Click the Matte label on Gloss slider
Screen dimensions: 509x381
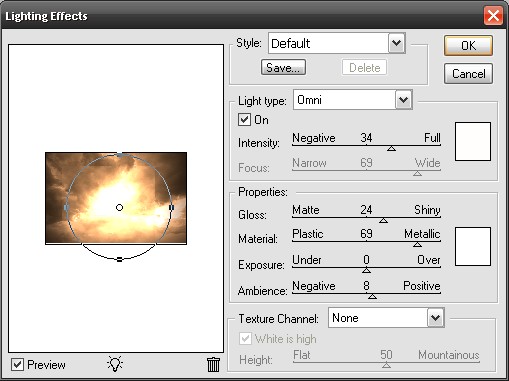point(306,210)
